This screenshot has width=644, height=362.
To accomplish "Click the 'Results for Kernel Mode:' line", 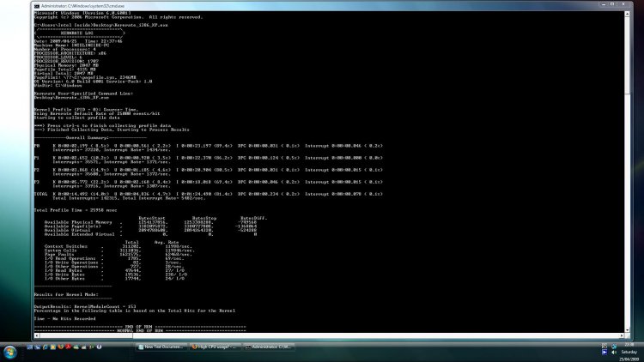I will [x=66, y=294].
